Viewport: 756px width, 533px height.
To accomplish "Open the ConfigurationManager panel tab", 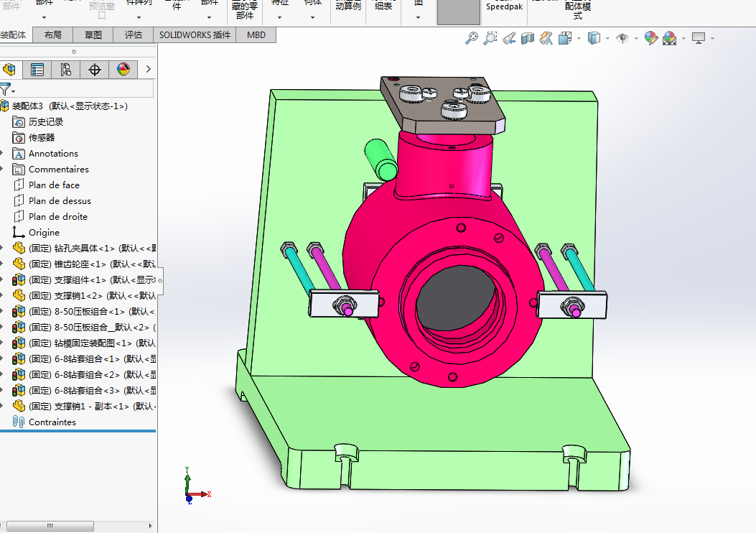I will 65,70.
